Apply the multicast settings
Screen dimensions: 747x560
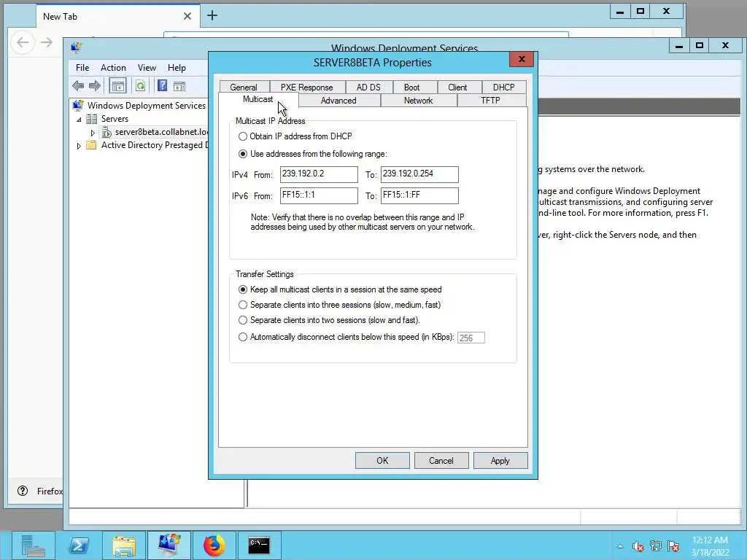500,461
